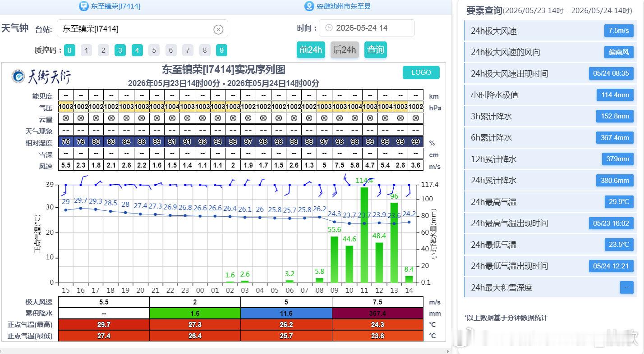Click the 55.6 rainfall bar at hour 09
Screen dimensions: 644x354
point(335,259)
